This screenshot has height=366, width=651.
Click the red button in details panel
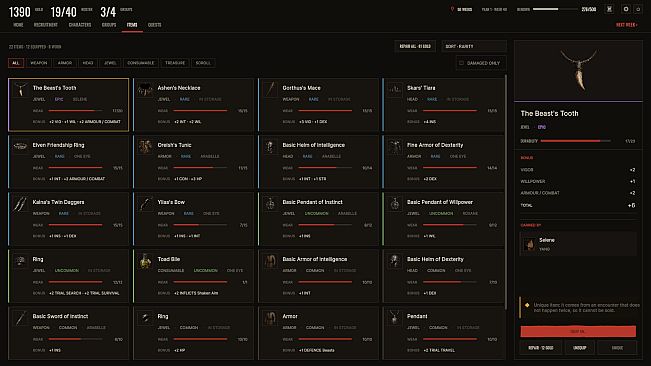coord(578,331)
